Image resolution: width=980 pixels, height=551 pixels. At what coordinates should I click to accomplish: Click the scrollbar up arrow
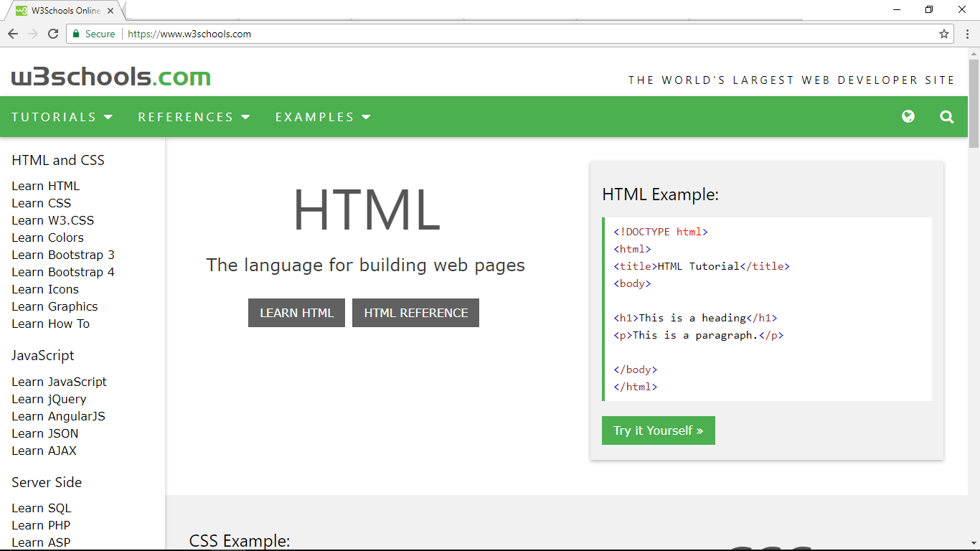click(974, 53)
